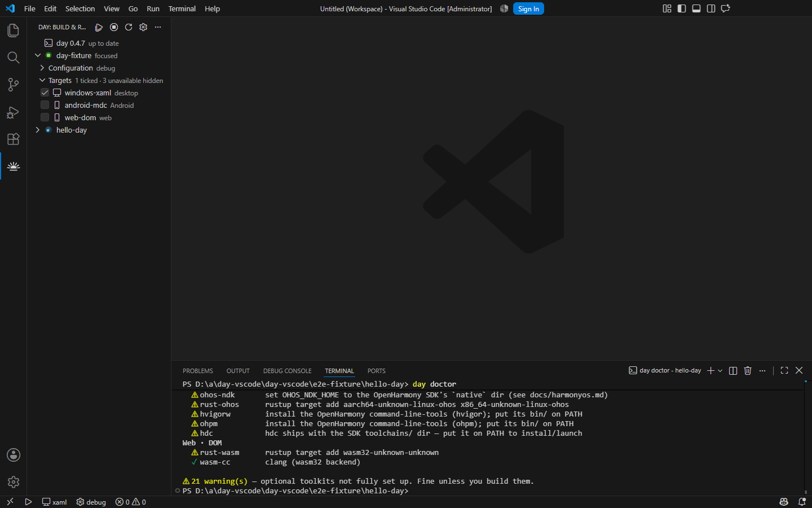Viewport: 812px width, 508px height.
Task: Click the Untitled (Workspace) title bar command center
Action: point(406,8)
